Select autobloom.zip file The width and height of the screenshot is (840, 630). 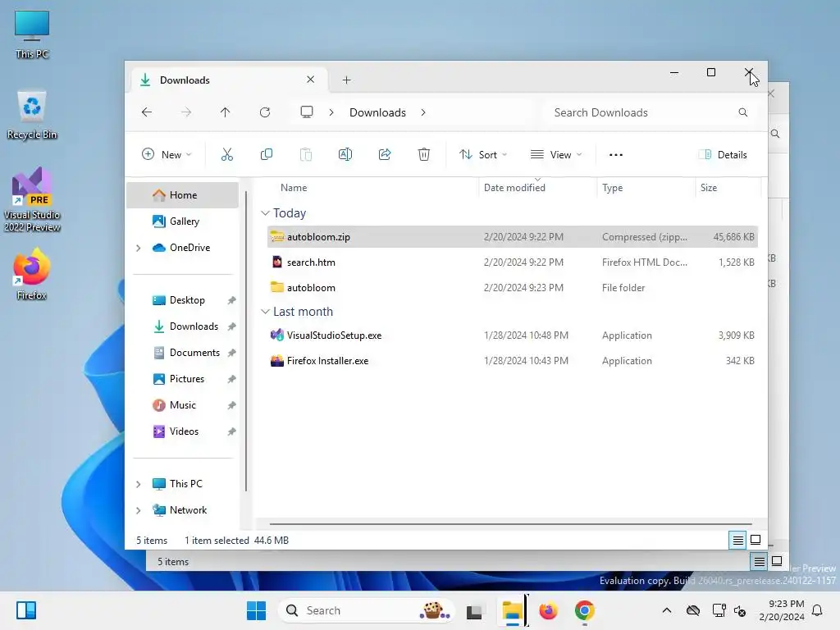tap(512, 237)
